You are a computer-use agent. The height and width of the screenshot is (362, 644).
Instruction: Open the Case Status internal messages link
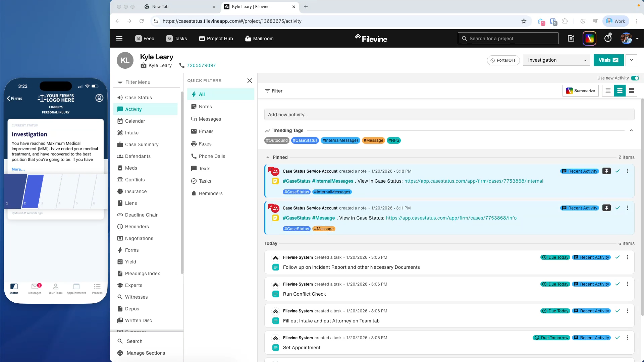point(474,181)
